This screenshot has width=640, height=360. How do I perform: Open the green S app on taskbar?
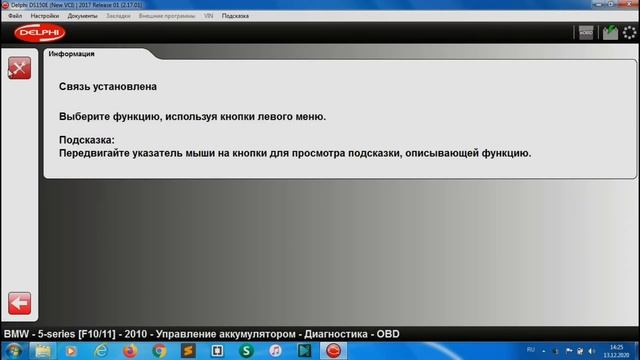coord(246,351)
